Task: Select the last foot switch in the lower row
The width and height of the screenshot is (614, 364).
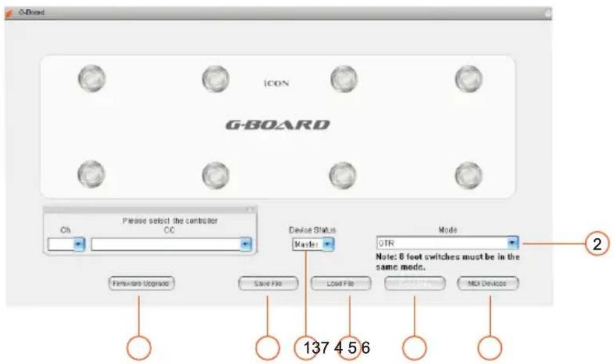Action: click(x=469, y=175)
